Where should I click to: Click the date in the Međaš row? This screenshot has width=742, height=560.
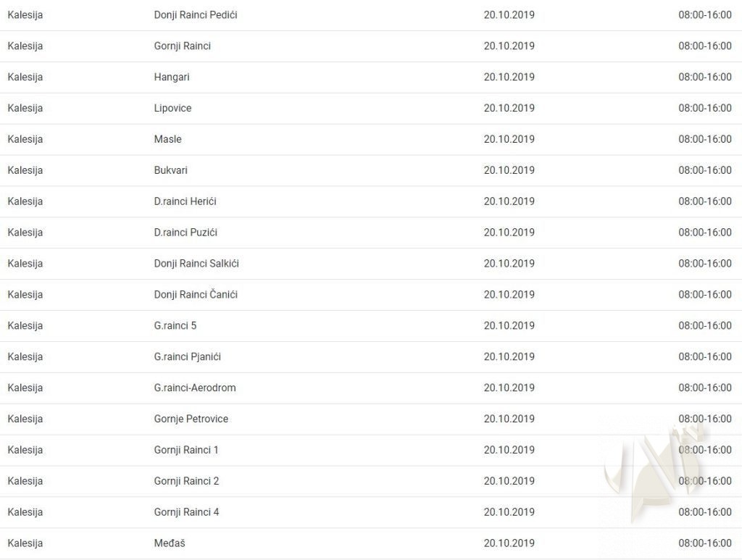(x=509, y=544)
